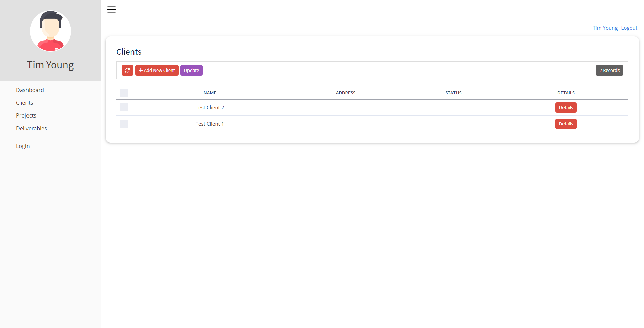Click the purple Update button

click(192, 71)
